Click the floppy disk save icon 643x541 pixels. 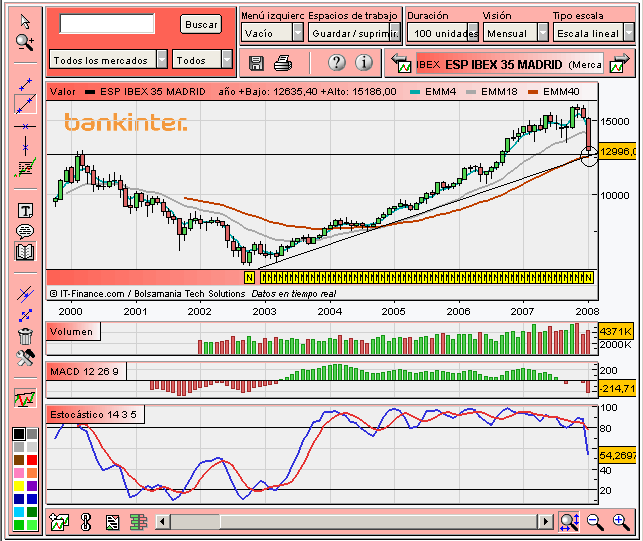click(x=256, y=63)
